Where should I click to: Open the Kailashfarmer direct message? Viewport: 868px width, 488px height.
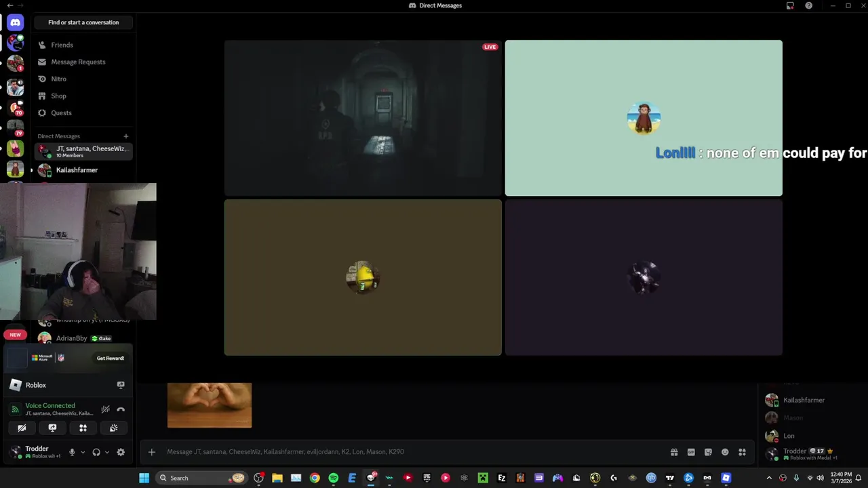coord(83,170)
